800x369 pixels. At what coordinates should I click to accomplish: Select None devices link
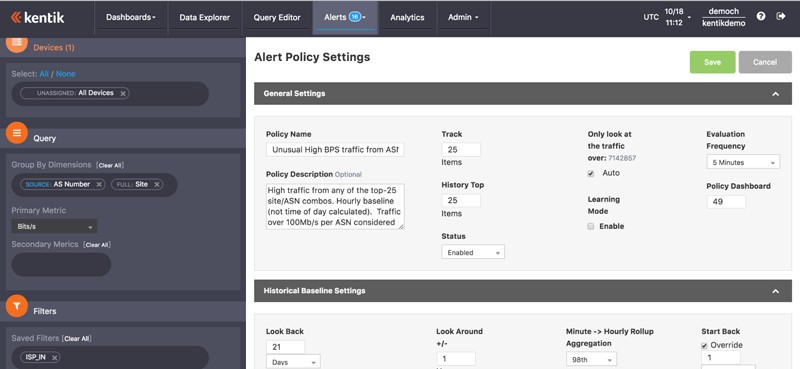point(66,74)
